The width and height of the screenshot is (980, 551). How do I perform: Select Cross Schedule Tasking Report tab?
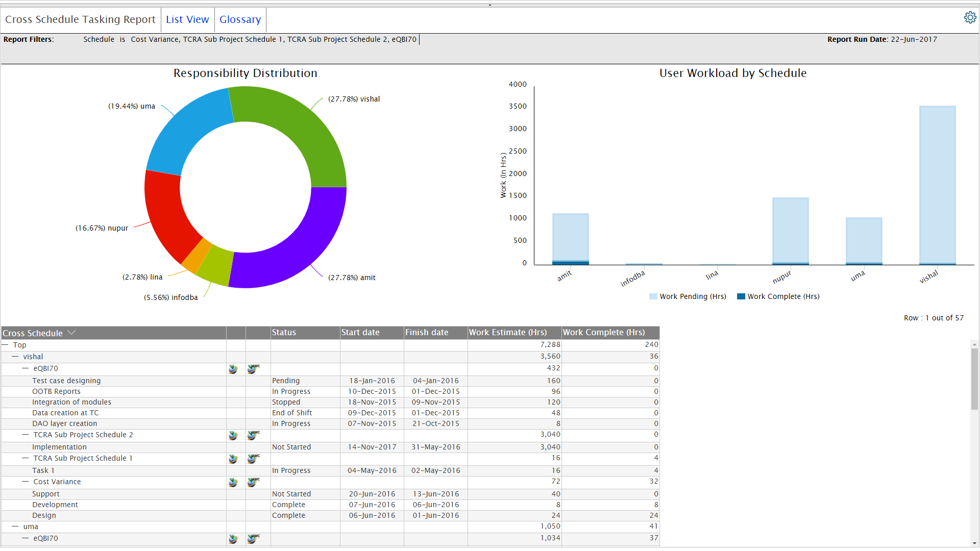tap(80, 19)
